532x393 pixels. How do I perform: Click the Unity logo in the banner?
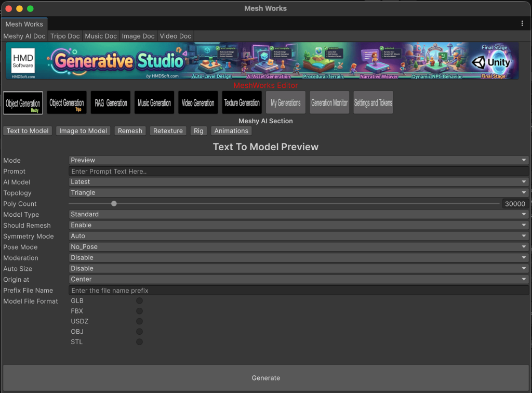[x=491, y=62]
